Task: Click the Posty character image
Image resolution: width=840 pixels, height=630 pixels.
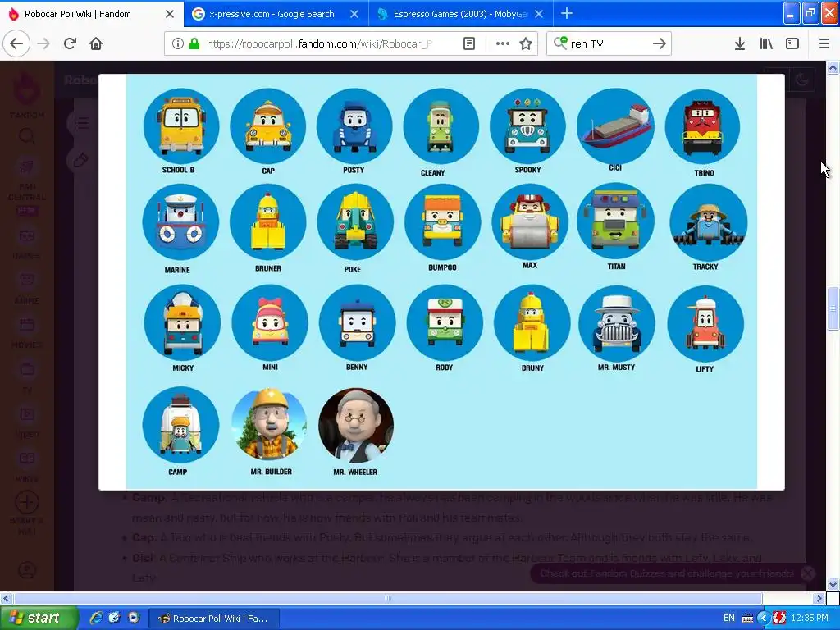Action: [x=354, y=126]
